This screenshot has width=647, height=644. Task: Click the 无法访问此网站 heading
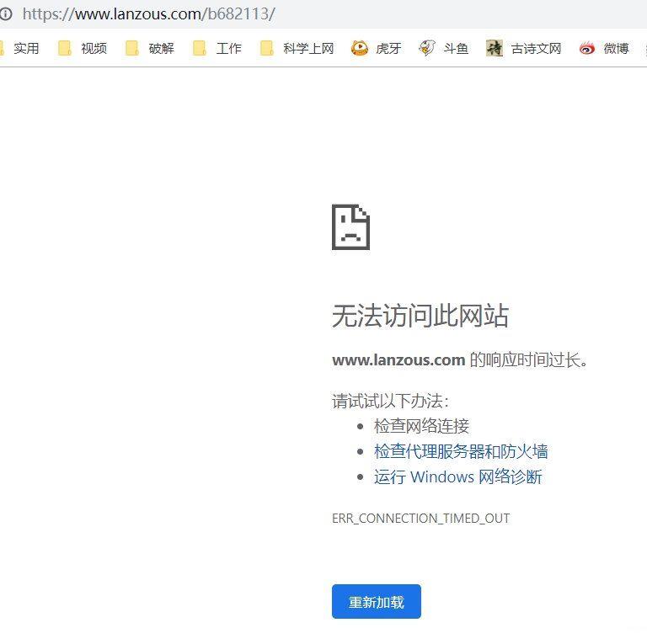(x=420, y=317)
